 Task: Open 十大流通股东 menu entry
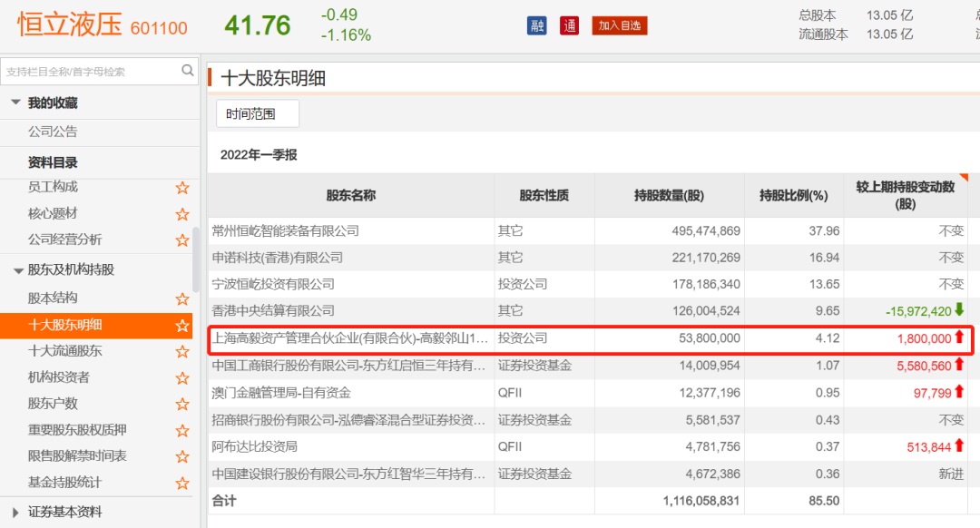(64, 350)
